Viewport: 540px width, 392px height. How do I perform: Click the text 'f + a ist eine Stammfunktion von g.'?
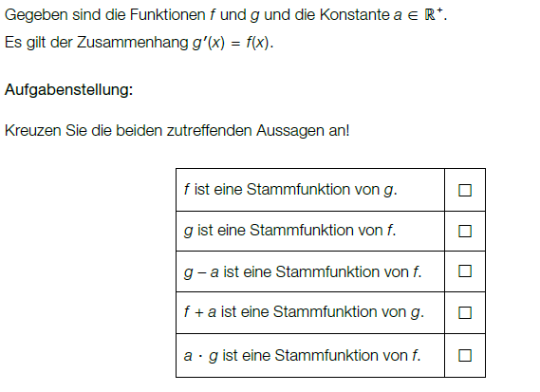pos(304,312)
